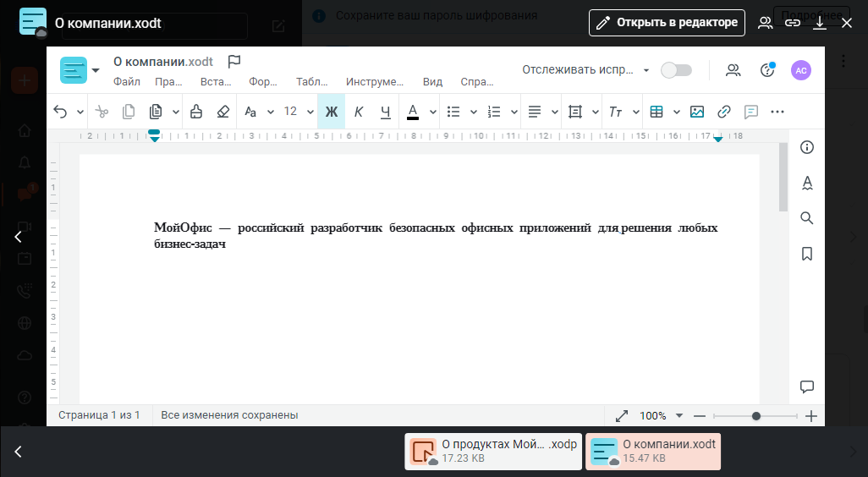Insert a table from the toolbar
This screenshot has width=868, height=477.
point(656,112)
